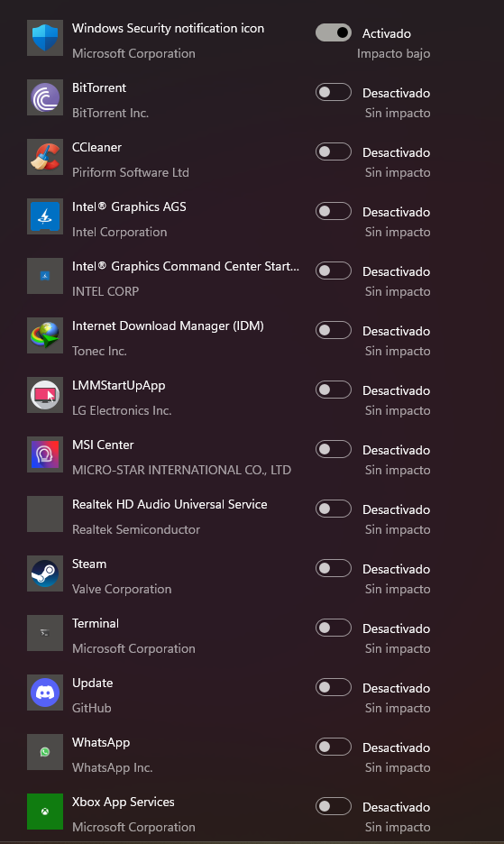The height and width of the screenshot is (844, 504).
Task: Enable Steam at startup
Action: [334, 568]
